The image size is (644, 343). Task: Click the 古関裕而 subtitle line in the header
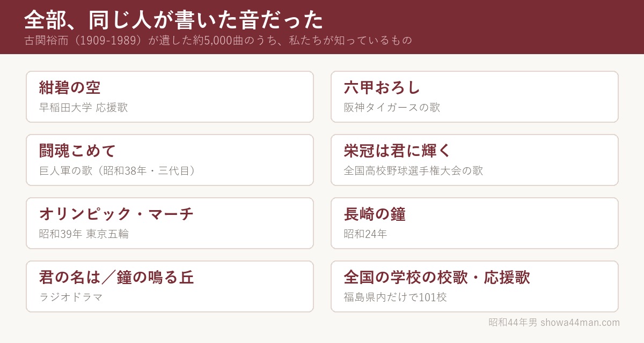pyautogui.click(x=218, y=41)
